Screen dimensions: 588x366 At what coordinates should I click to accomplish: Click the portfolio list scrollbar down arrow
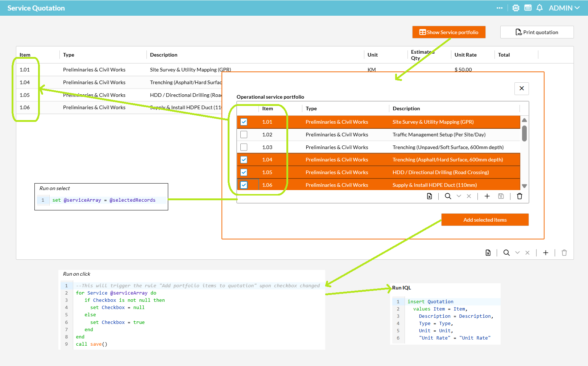[524, 186]
